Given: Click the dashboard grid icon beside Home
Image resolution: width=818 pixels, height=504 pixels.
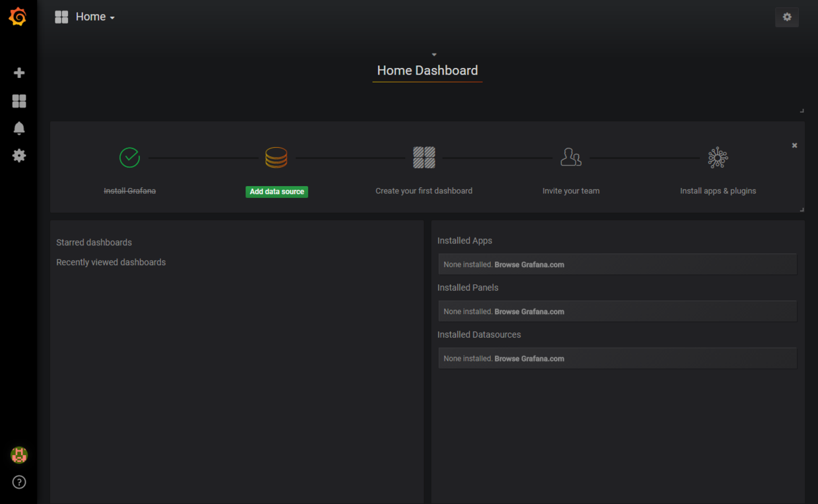Looking at the screenshot, I should point(61,17).
